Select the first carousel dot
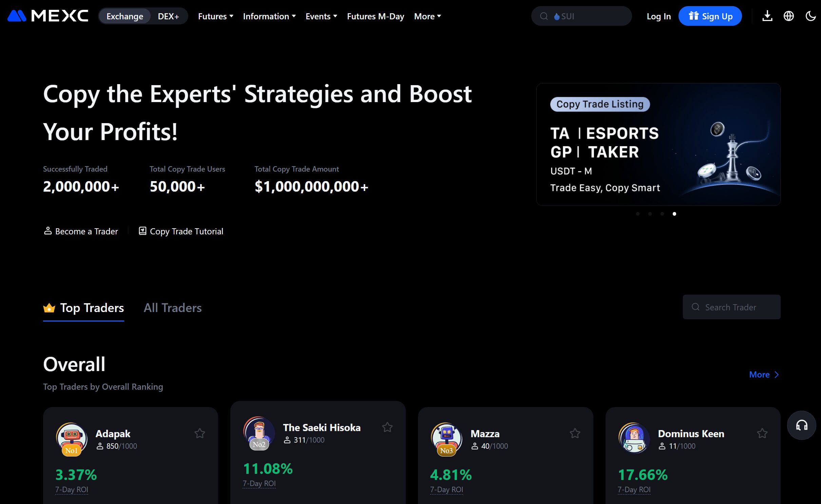Image resolution: width=821 pixels, height=504 pixels. pos(638,214)
